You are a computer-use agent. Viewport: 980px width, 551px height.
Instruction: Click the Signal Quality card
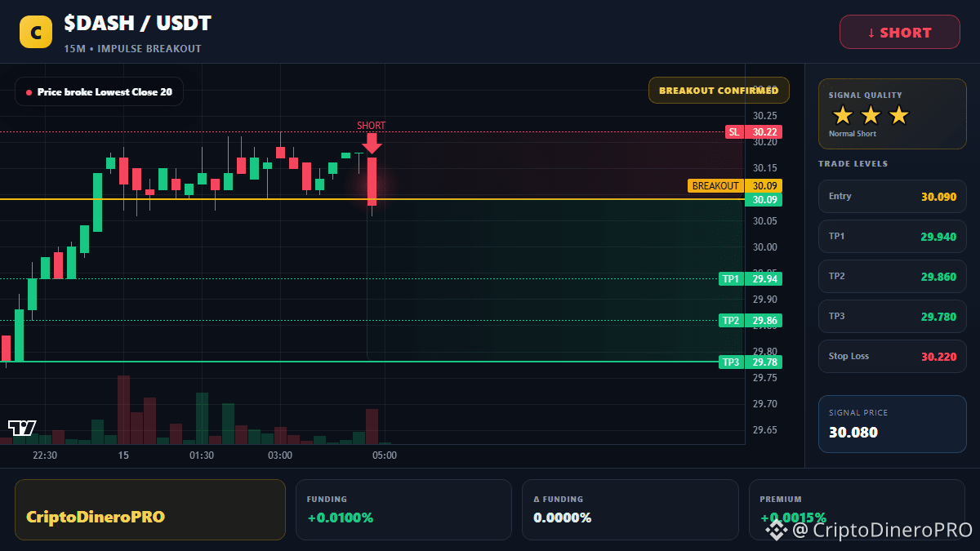pos(892,114)
